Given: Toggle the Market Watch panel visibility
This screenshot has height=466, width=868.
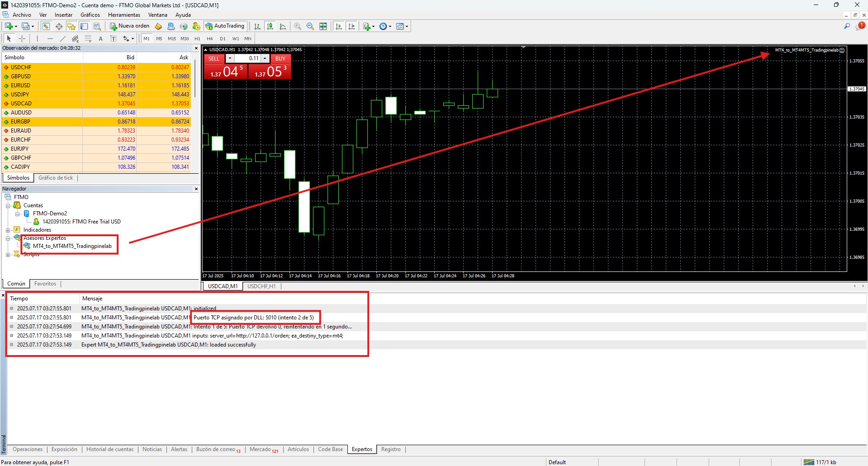Looking at the screenshot, I should tap(46, 26).
